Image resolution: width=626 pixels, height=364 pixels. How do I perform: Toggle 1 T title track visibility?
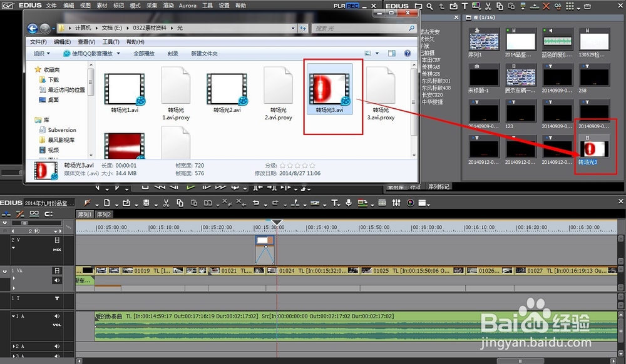click(57, 298)
